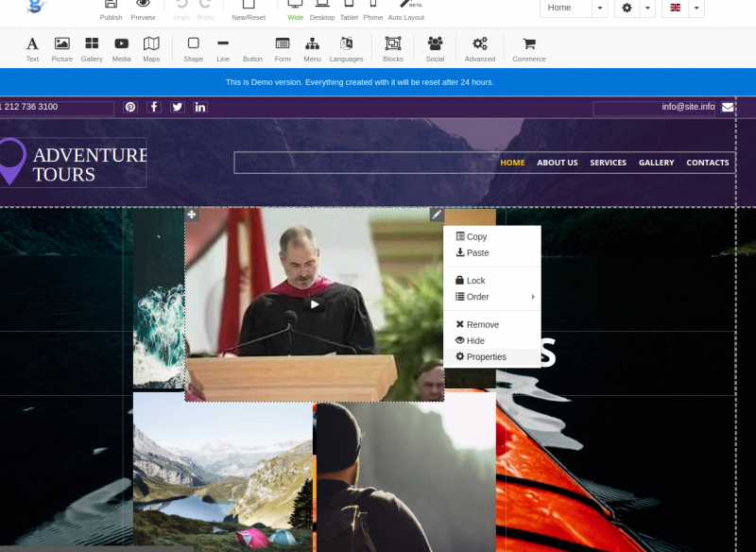Screen dimensions: 756x552
Task: Click the New/Reset page icon
Action: [x=249, y=9]
